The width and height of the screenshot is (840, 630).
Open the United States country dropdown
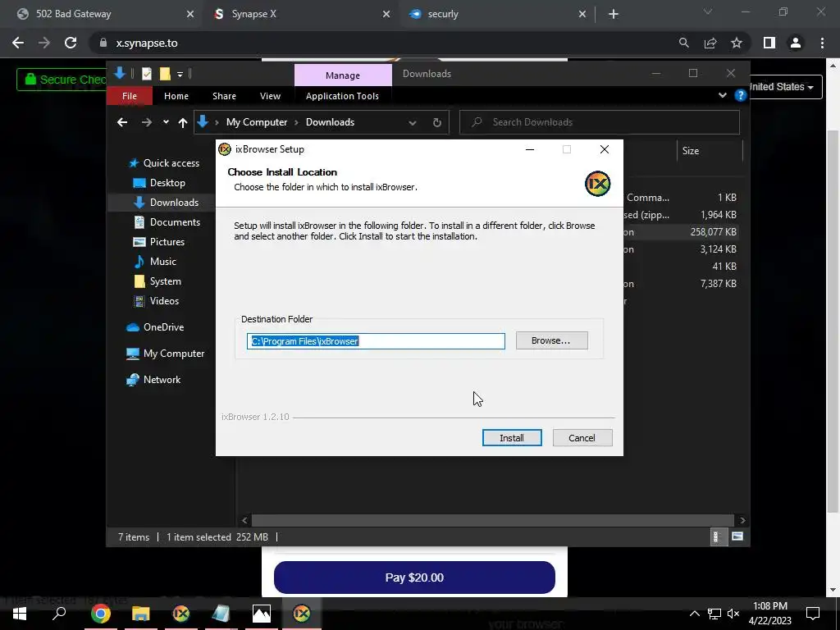coord(783,87)
